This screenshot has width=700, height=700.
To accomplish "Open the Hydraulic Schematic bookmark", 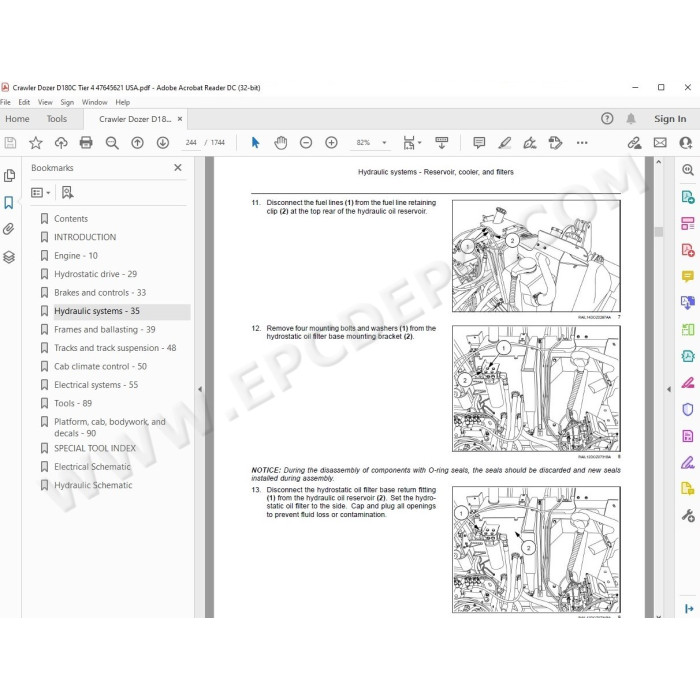I will (93, 485).
